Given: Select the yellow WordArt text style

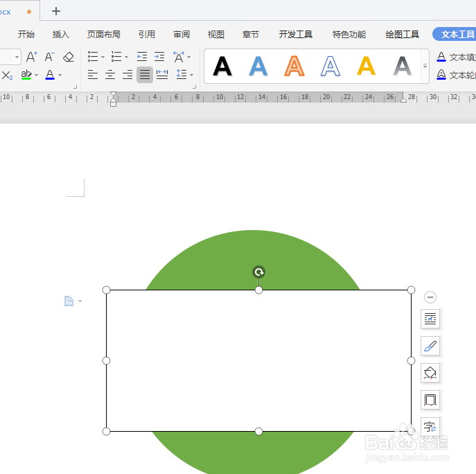Looking at the screenshot, I should [367, 66].
